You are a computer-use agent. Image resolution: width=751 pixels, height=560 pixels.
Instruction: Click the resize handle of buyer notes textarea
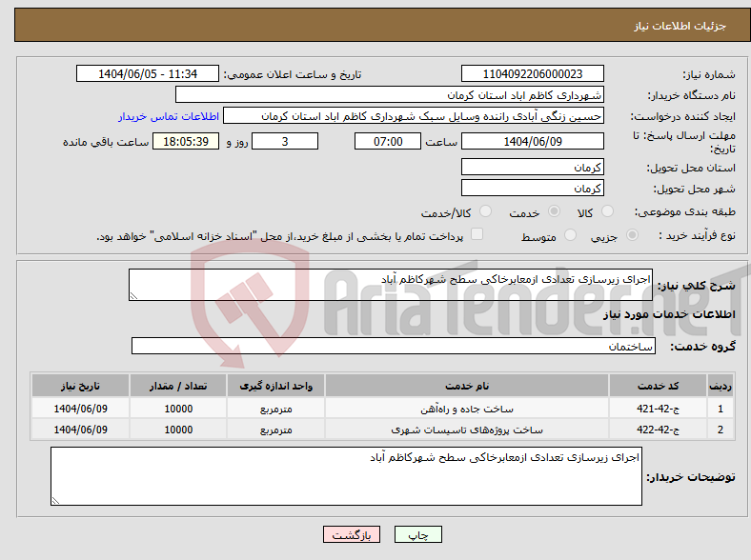[x=55, y=501]
